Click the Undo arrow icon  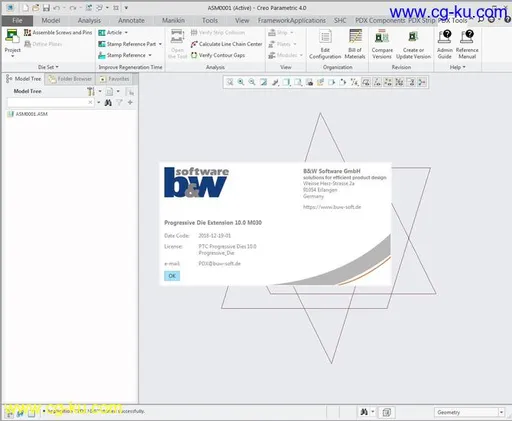57,8
